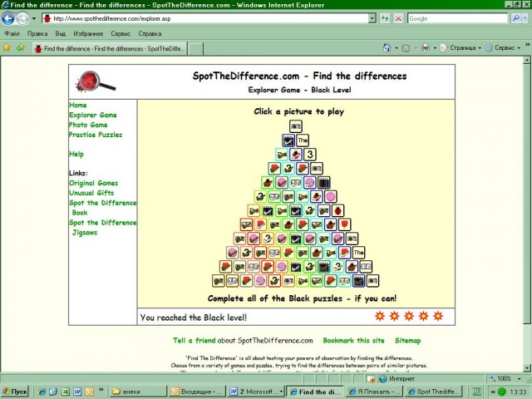Image resolution: width=532 pixels, height=399 pixels.
Task: Expand the address bar URL history dropdown
Action: point(372,18)
